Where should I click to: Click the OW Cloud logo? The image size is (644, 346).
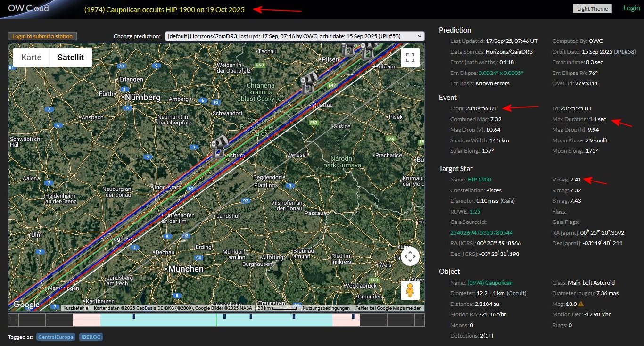[x=28, y=8]
